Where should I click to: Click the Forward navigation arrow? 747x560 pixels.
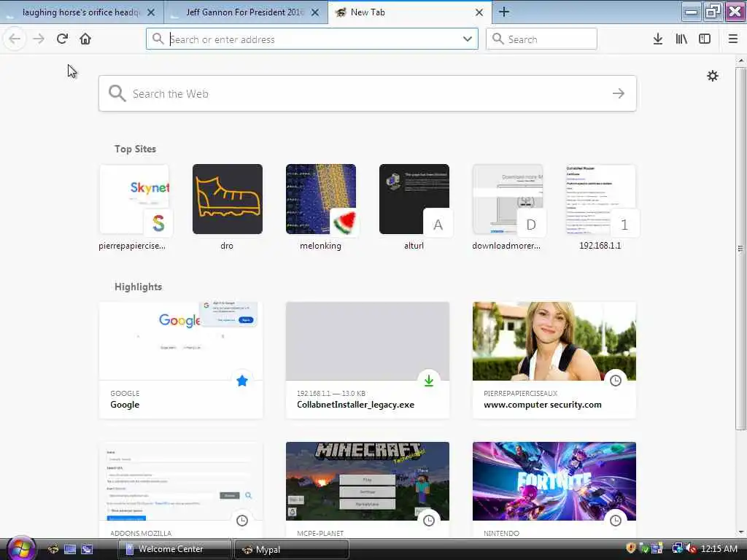[x=39, y=39]
